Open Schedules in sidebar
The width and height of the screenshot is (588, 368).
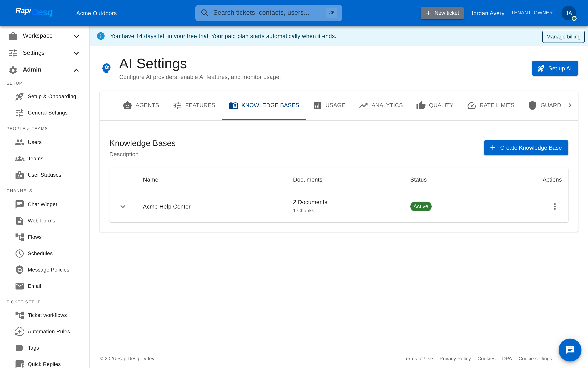pos(45,253)
